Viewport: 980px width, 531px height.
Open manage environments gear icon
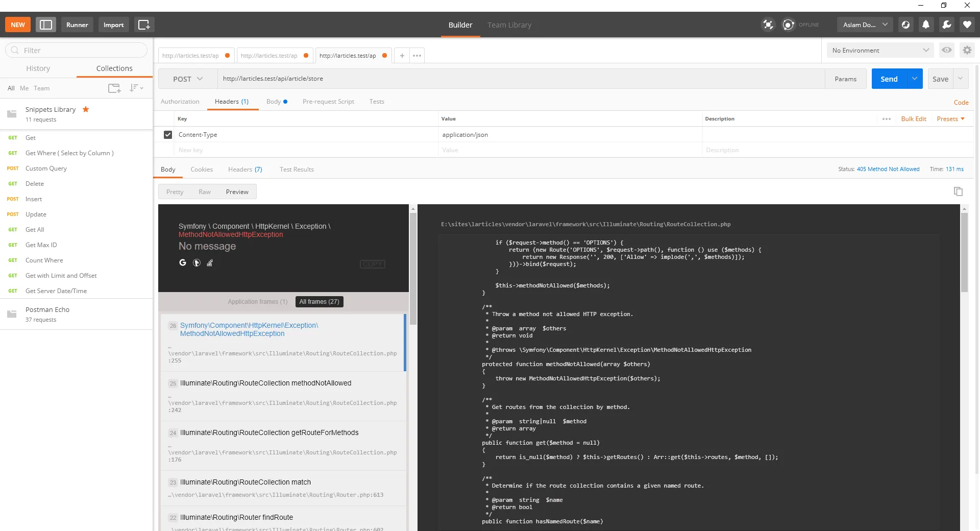967,50
